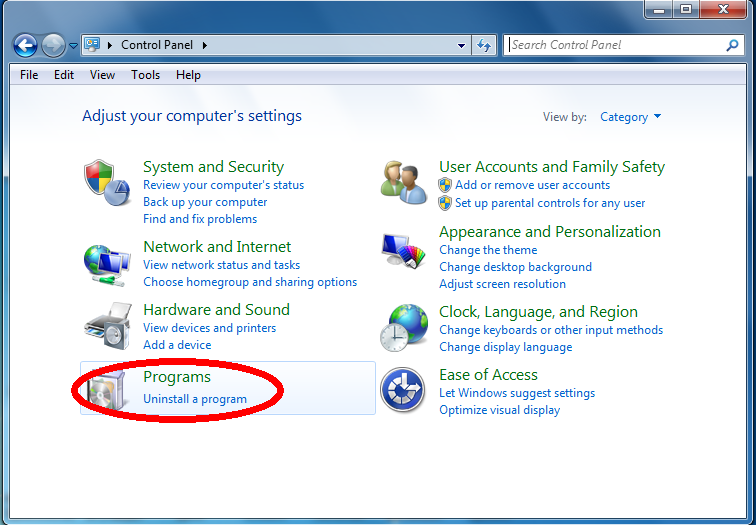
Task: Click the Control Panel breadcrumb text
Action: tap(157, 45)
